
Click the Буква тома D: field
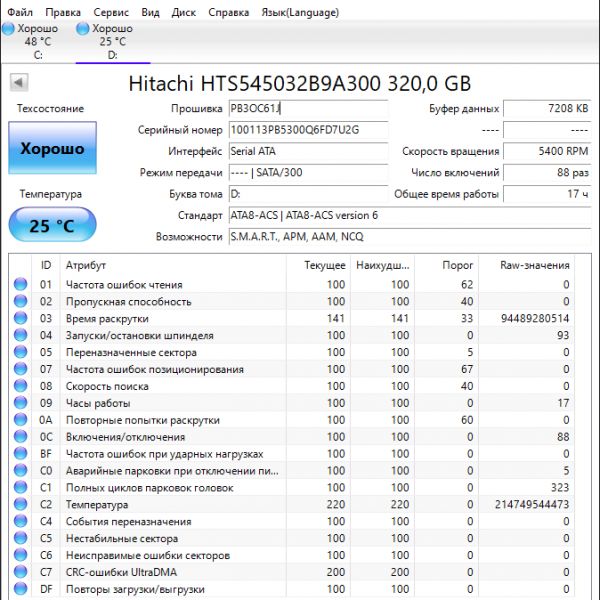(x=308, y=194)
